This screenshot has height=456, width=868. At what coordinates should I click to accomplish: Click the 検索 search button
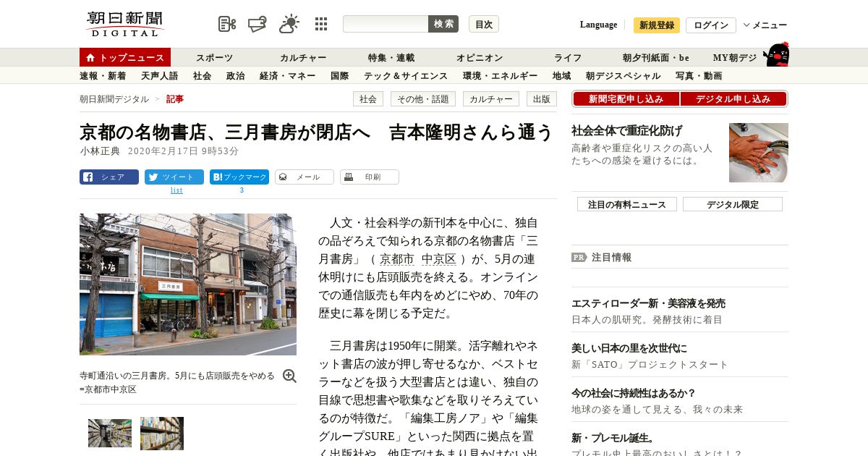click(x=443, y=24)
